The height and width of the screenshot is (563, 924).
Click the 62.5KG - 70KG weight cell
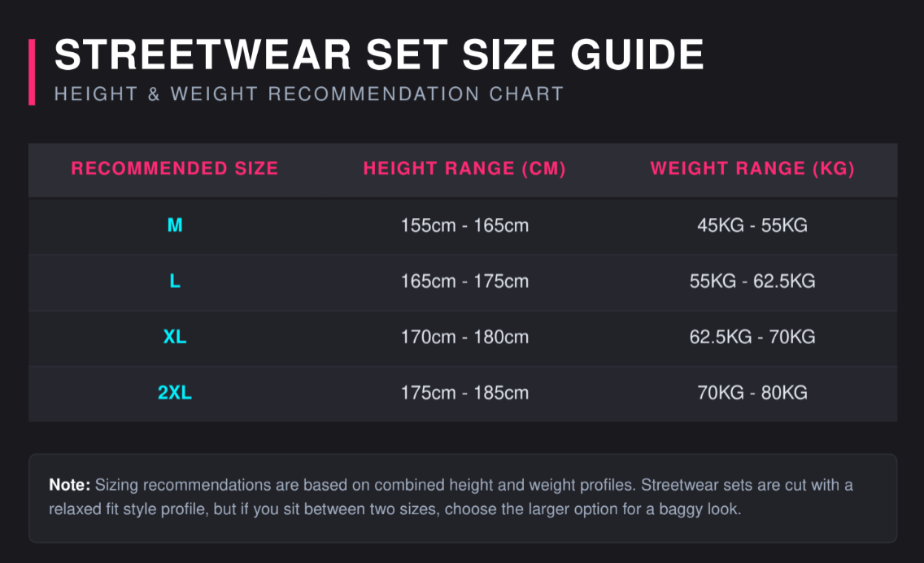point(752,337)
